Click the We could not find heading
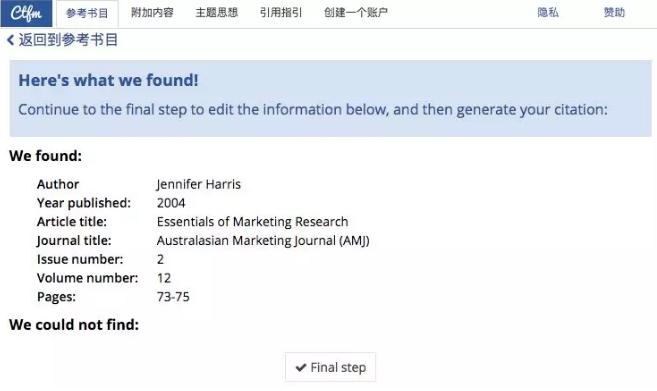Viewport: 657px width, 391px height. pyautogui.click(x=74, y=324)
